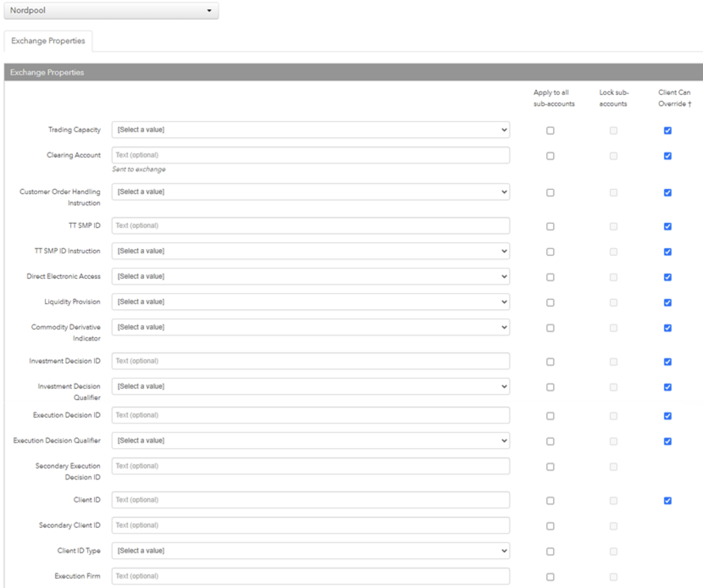
Task: Open Commodity Derivative Indicator dropdown
Action: pyautogui.click(x=310, y=327)
